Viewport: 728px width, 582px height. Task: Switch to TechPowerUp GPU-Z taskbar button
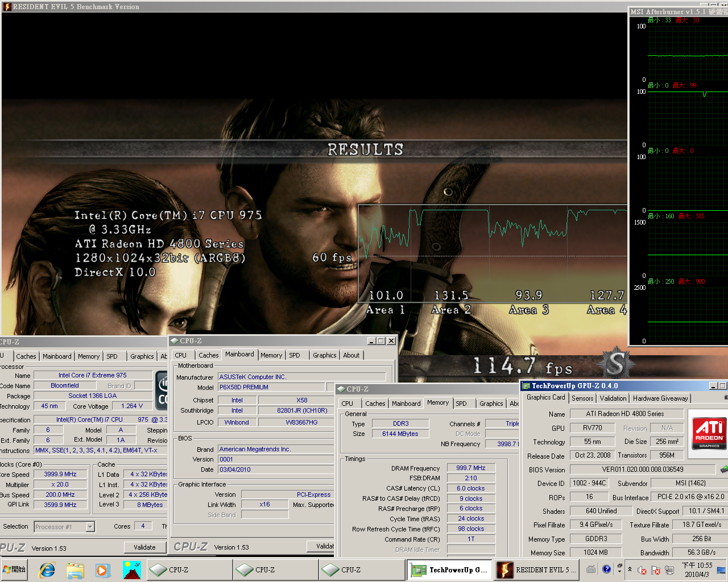coord(449,569)
